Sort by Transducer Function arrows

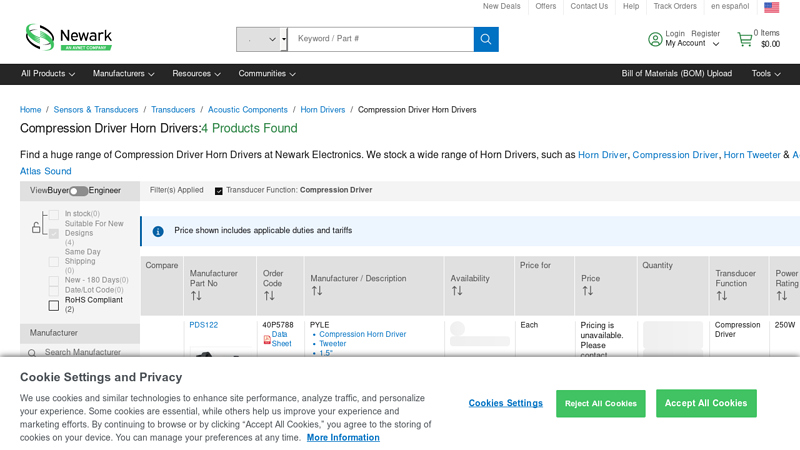[721, 295]
